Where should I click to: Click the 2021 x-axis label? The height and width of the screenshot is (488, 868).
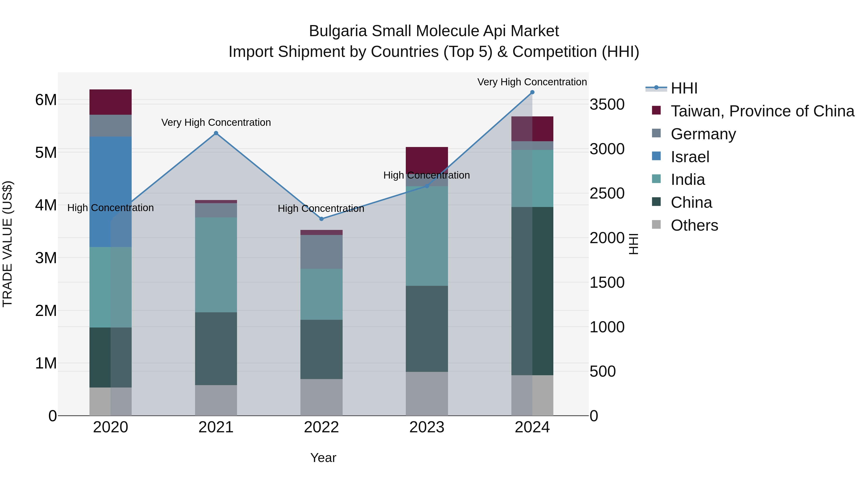pos(216,427)
